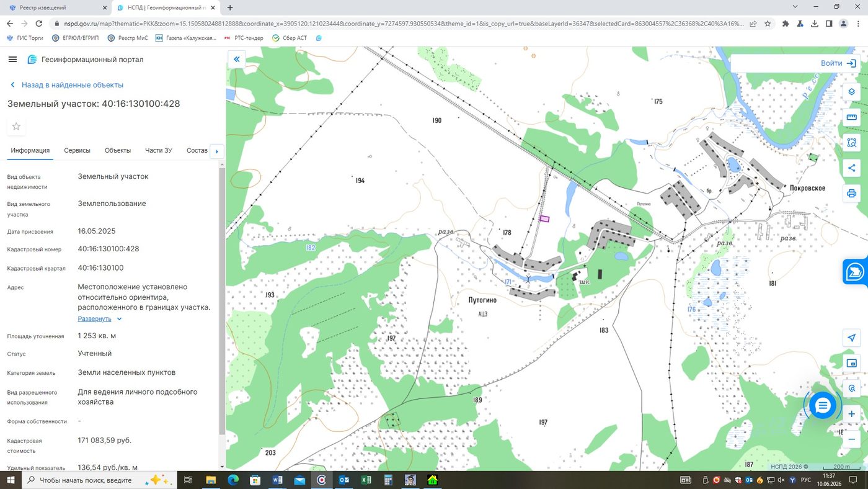868x489 pixels.
Task: Select the ruler measurement tool
Action: pos(851,117)
